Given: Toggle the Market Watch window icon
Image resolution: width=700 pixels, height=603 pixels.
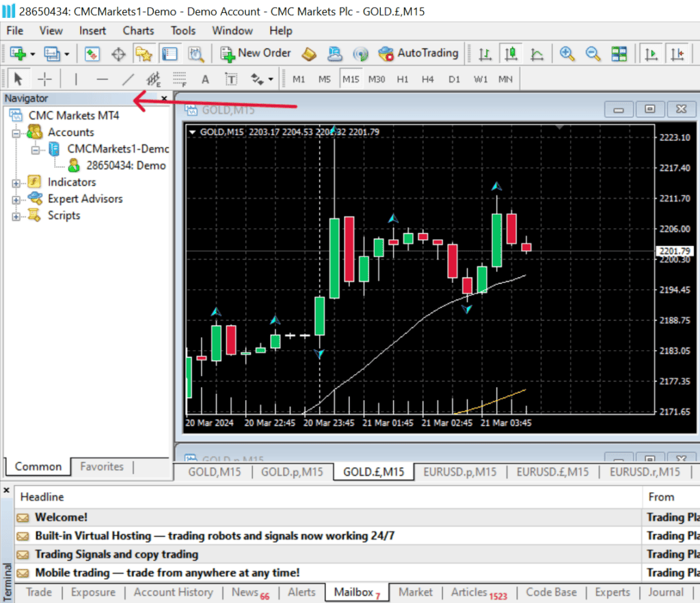Looking at the screenshot, I should 92,55.
